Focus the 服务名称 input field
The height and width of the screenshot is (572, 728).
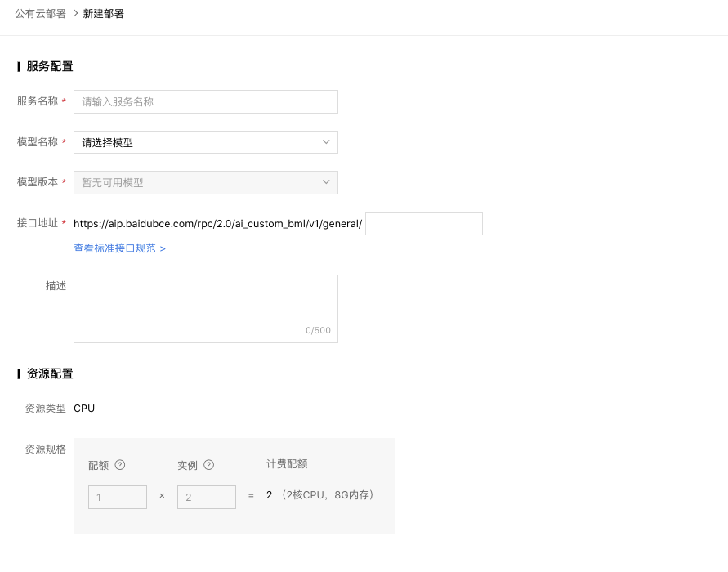(x=205, y=102)
